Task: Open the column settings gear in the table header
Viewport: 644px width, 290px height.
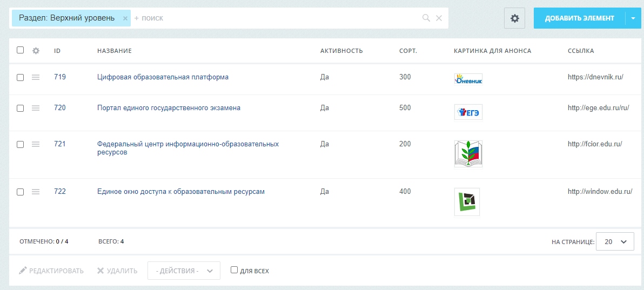Action: tap(36, 51)
